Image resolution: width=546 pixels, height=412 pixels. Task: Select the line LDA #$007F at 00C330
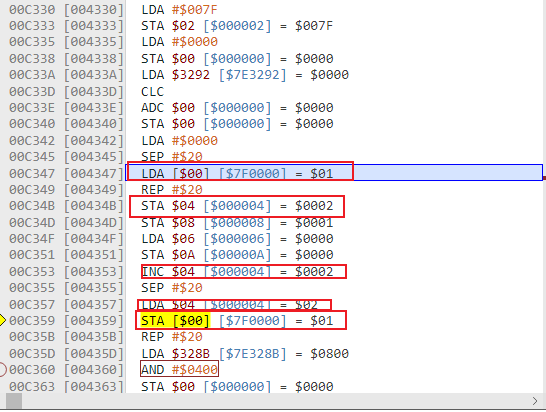tap(179, 10)
